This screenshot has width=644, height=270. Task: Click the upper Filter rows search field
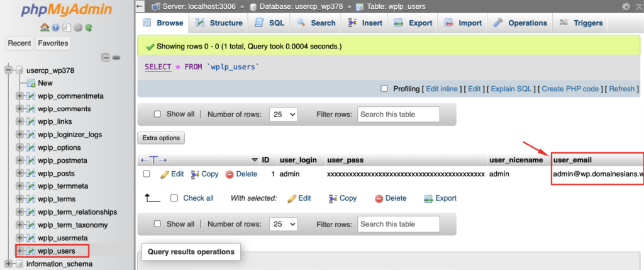pyautogui.click(x=398, y=115)
